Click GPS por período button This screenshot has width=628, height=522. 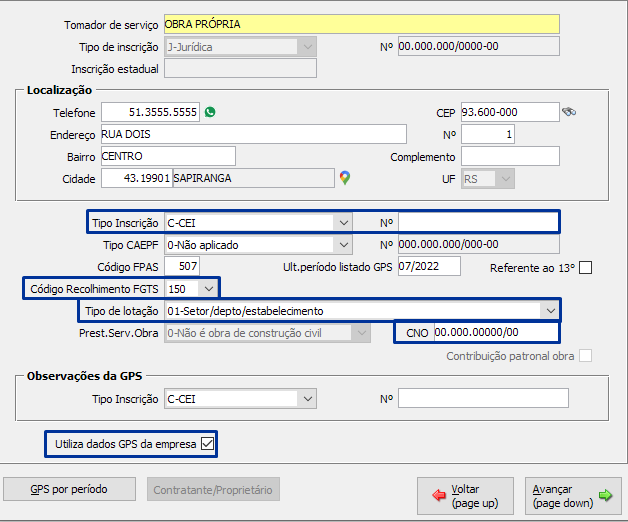[x=69, y=489]
